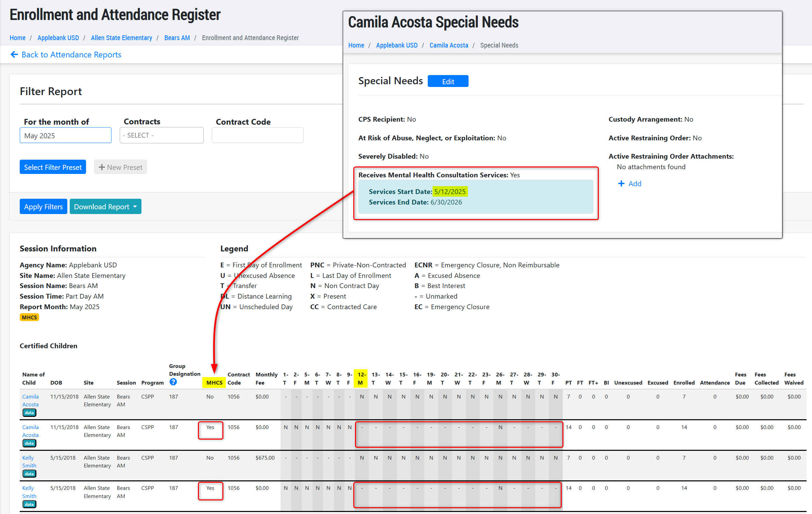Open Camila Acosta breadcrumb in Special Needs panel
Image resolution: width=812 pixels, height=514 pixels.
pos(449,45)
